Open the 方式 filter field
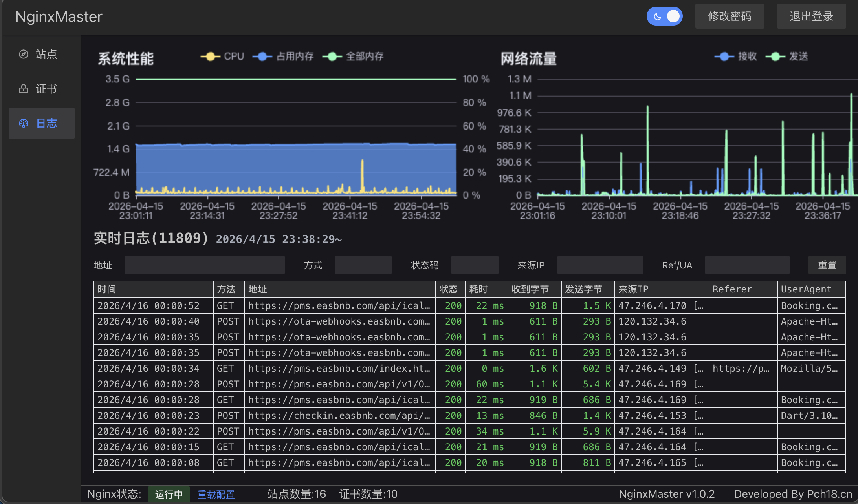The image size is (858, 504). coord(363,265)
